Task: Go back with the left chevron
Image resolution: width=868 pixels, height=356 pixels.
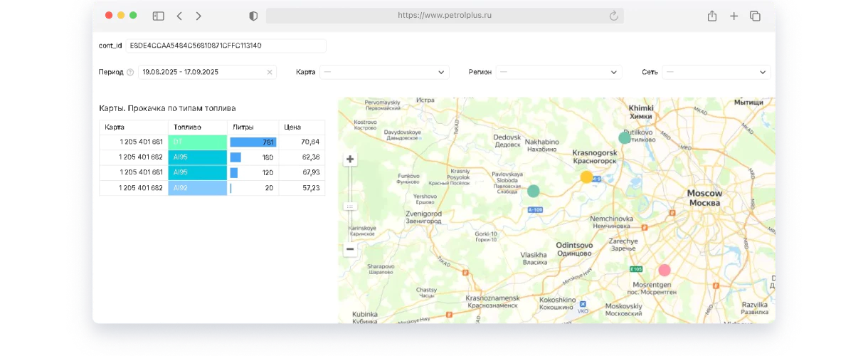Action: tap(179, 16)
